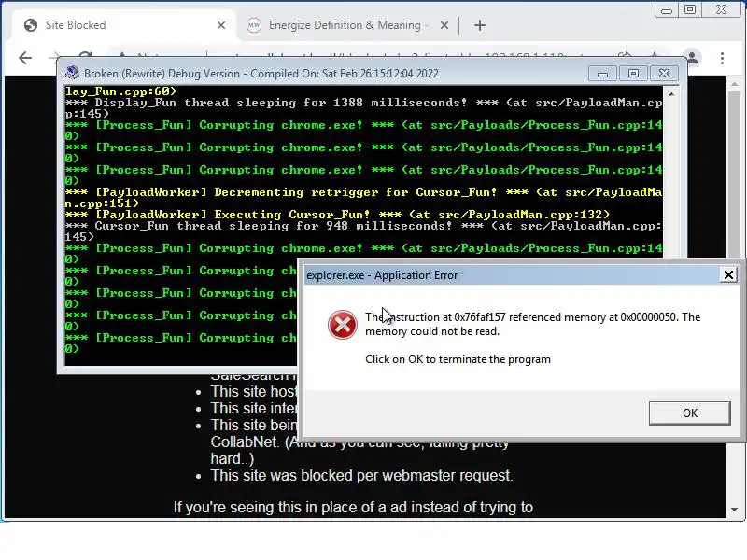Click the Broken Debug console title icon
747x560 pixels.
tap(73, 73)
